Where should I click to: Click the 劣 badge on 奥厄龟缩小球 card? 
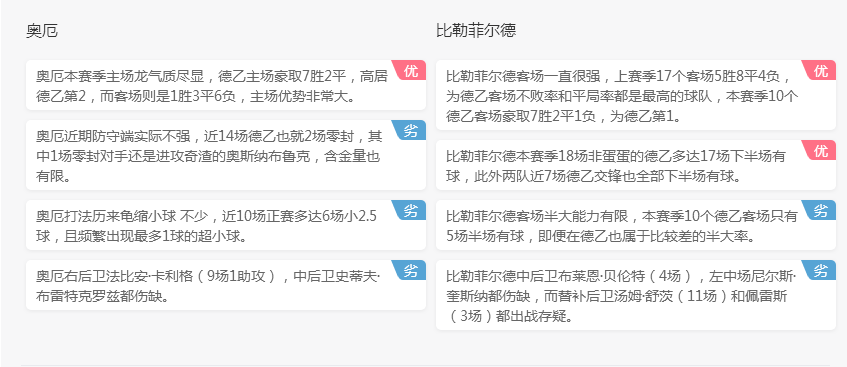click(x=411, y=210)
